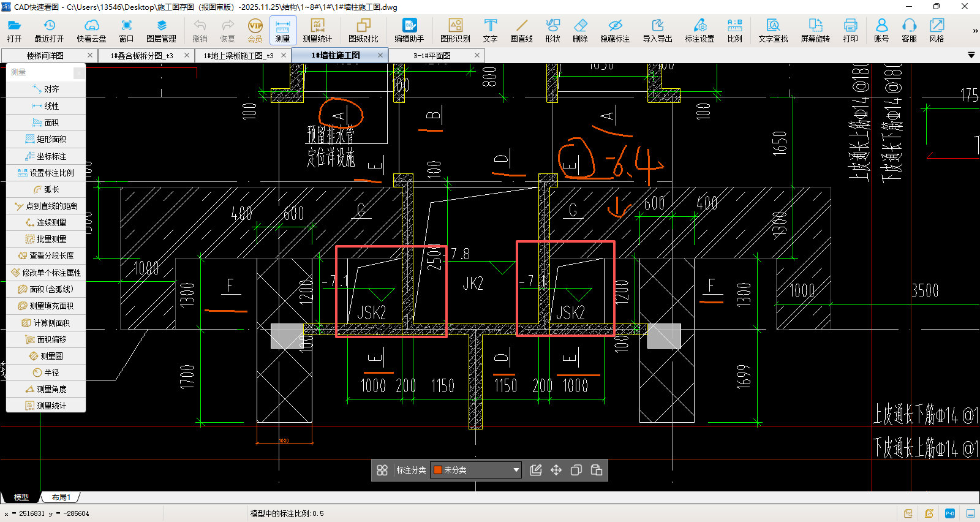Toggle the 测量 measure panel button
The width and height of the screenshot is (980, 522).
point(282,30)
